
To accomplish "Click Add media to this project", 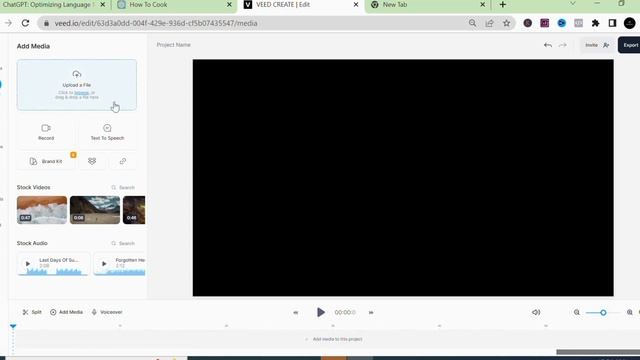I will click(x=334, y=339).
